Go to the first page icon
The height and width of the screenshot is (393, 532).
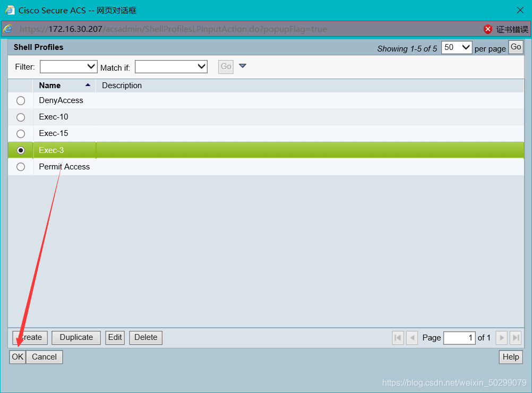point(398,338)
